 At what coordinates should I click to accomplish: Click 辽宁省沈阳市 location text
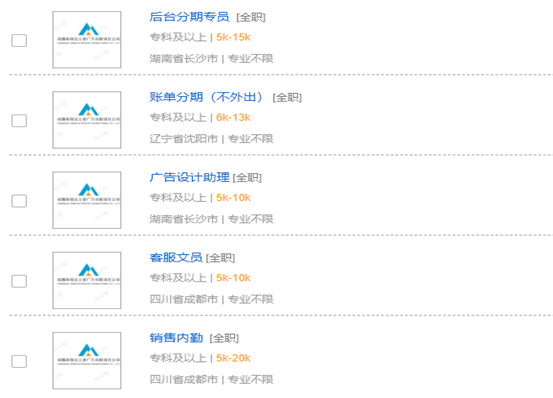click(184, 139)
